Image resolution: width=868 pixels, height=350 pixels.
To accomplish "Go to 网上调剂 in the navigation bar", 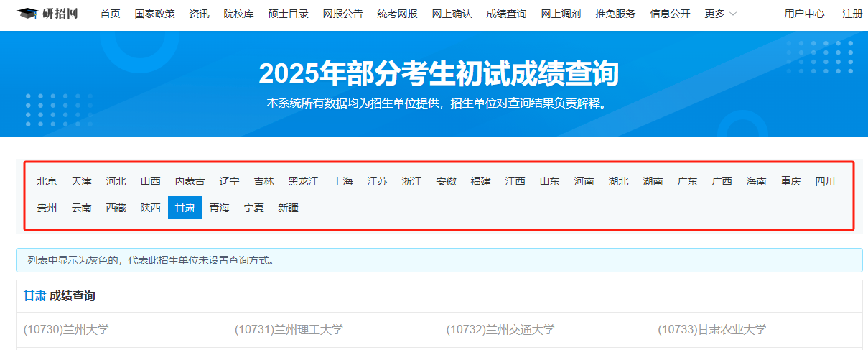I will click(561, 14).
